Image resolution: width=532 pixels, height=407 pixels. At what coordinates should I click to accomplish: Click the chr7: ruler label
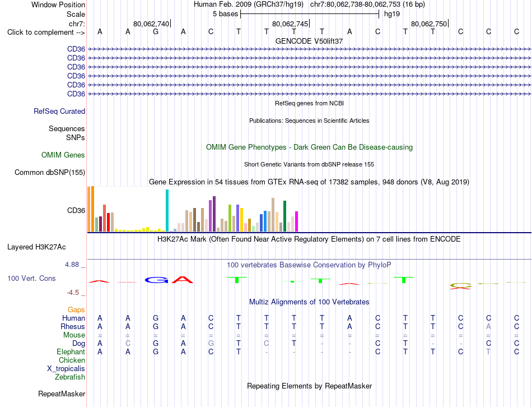(x=77, y=24)
